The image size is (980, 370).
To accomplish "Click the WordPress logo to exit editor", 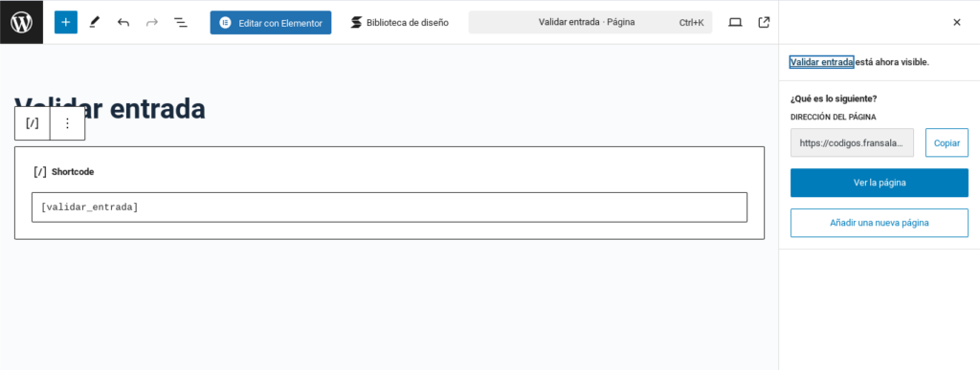I will click(x=21, y=22).
